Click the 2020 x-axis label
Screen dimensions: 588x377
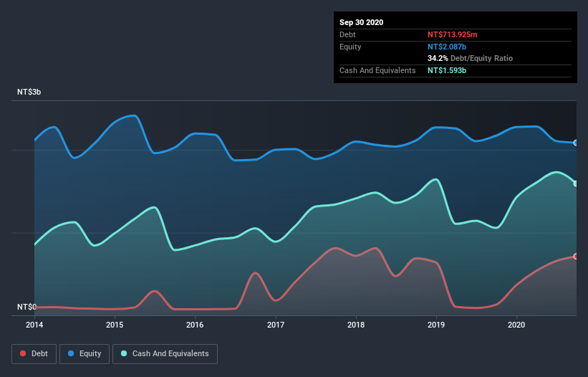pyautogui.click(x=516, y=325)
